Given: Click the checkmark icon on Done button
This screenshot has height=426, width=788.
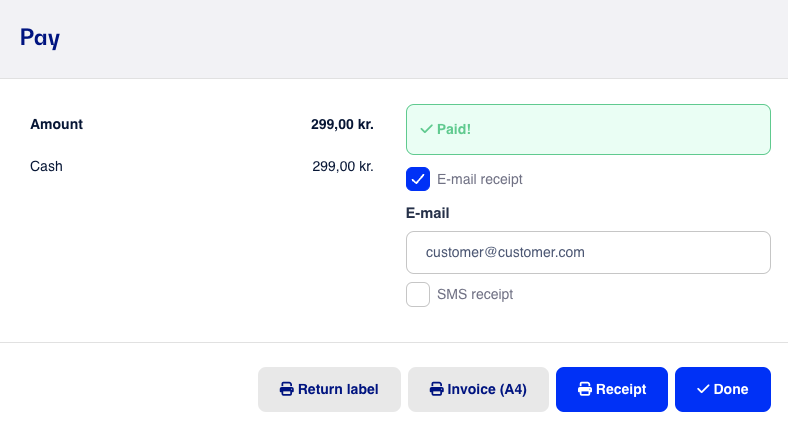Looking at the screenshot, I should pos(703,389).
